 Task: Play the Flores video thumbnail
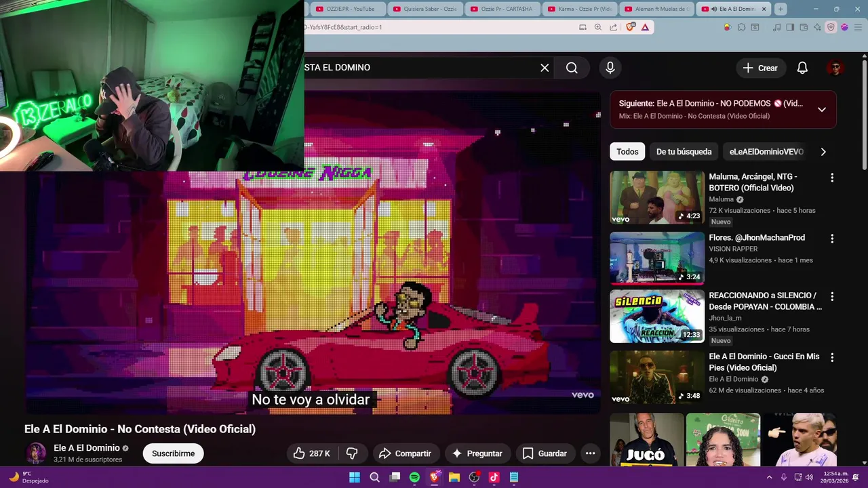click(657, 258)
